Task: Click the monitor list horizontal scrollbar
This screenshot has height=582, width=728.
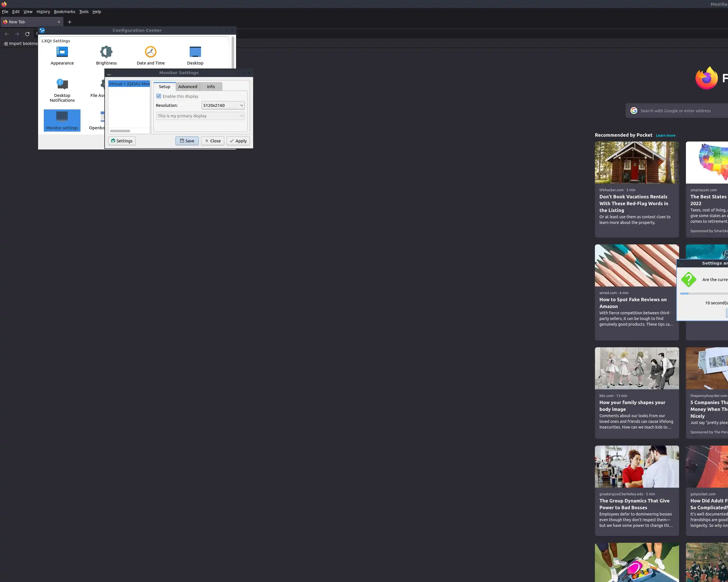Action: [x=120, y=131]
